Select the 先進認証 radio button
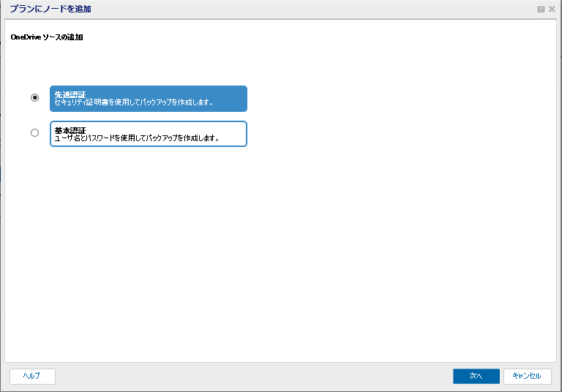This screenshot has height=392, width=562. (35, 97)
